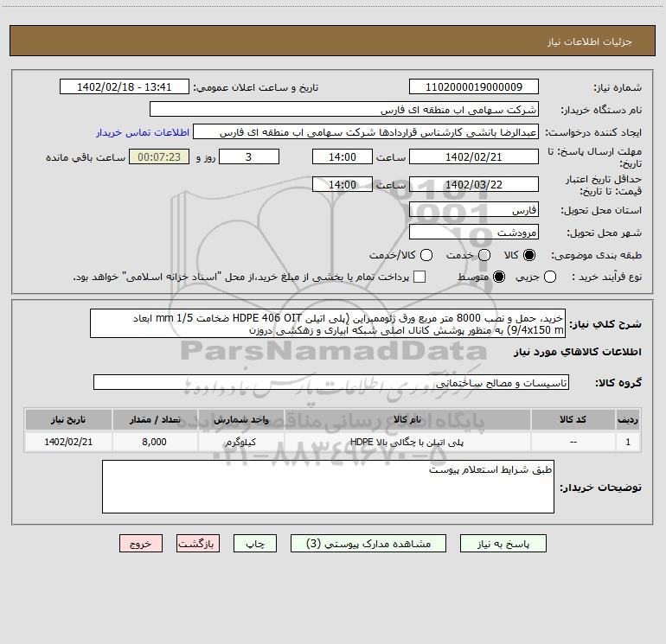Click the خروج exit button
Viewport: 666px width, 644px height.
coord(141,544)
